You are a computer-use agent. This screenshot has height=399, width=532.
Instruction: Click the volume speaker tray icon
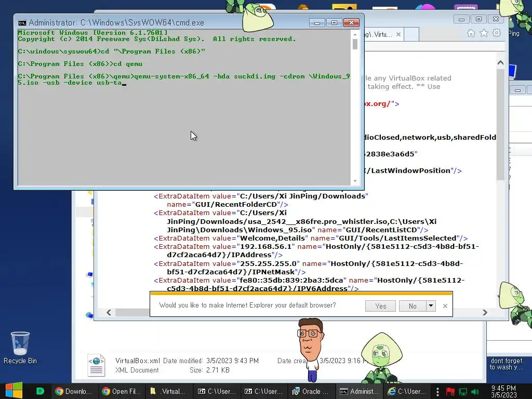click(x=475, y=392)
